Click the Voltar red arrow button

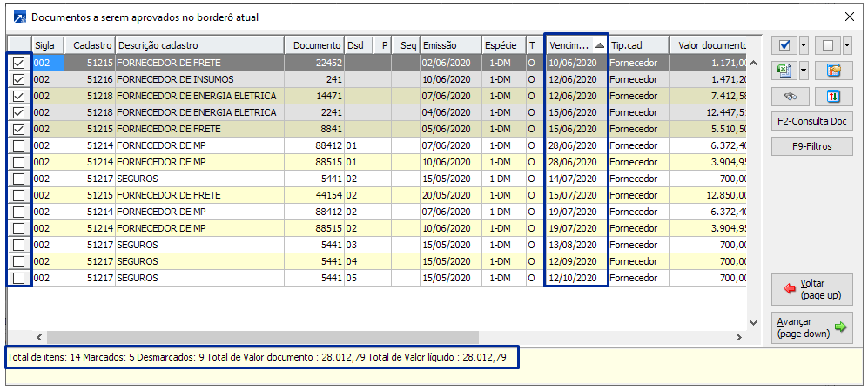(811, 289)
